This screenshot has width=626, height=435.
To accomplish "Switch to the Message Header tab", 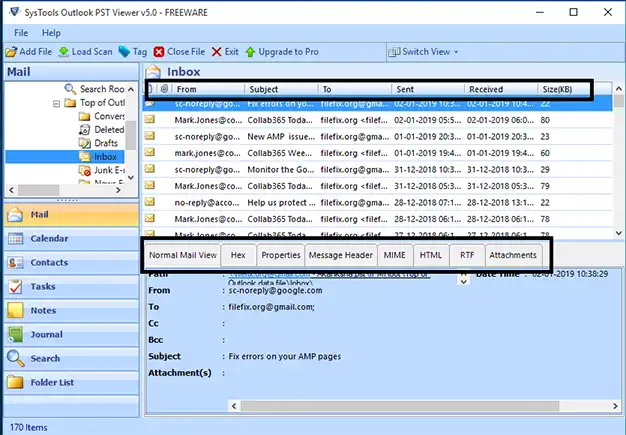I will pos(340,255).
